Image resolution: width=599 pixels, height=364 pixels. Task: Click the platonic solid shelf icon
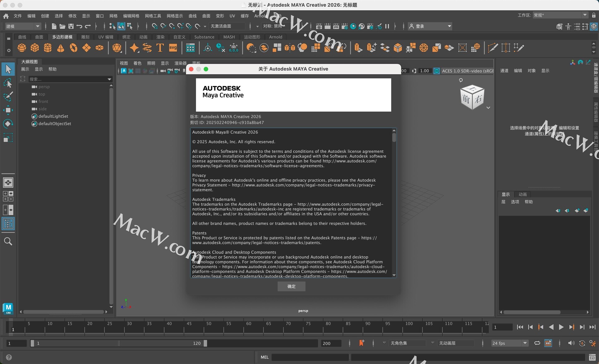[117, 48]
